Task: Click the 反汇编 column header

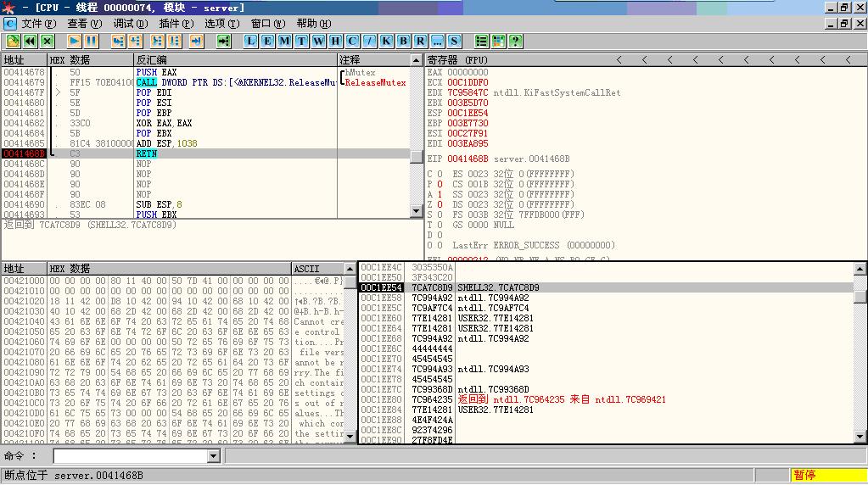Action: (x=235, y=59)
